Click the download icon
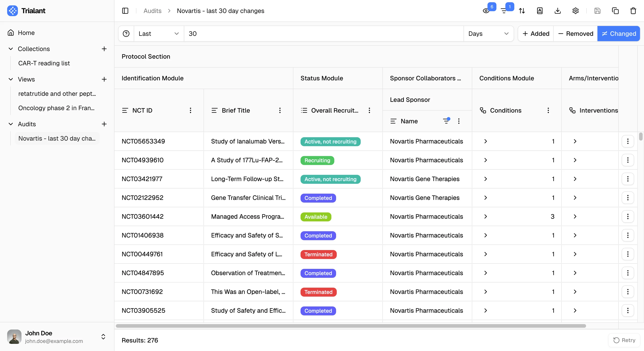 557,11
